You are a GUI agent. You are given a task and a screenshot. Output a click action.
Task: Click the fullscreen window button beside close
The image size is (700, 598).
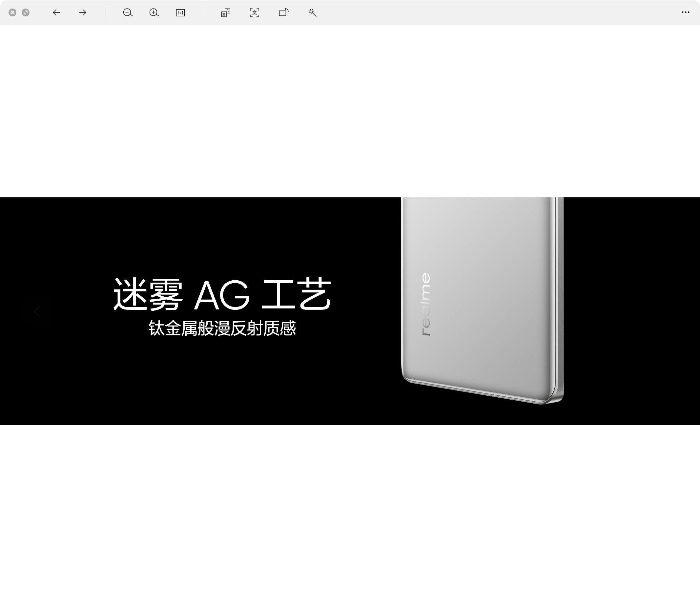tap(26, 12)
